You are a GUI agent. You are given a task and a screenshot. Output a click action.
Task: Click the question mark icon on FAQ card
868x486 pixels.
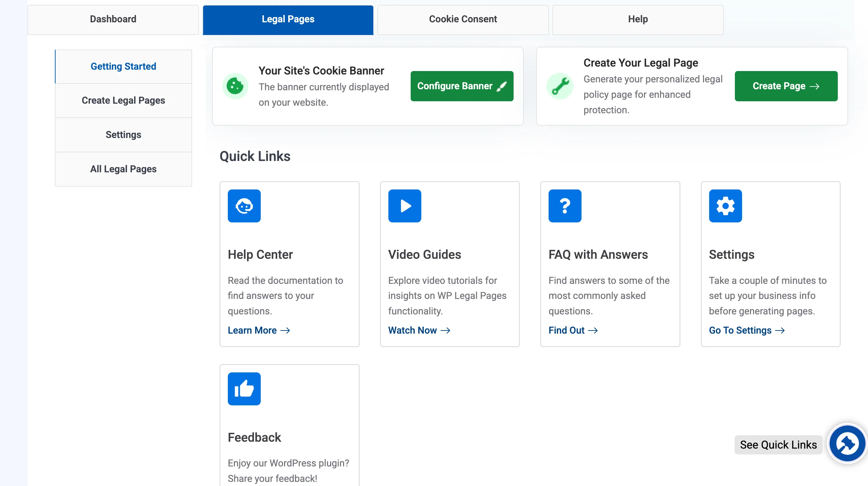[565, 206]
